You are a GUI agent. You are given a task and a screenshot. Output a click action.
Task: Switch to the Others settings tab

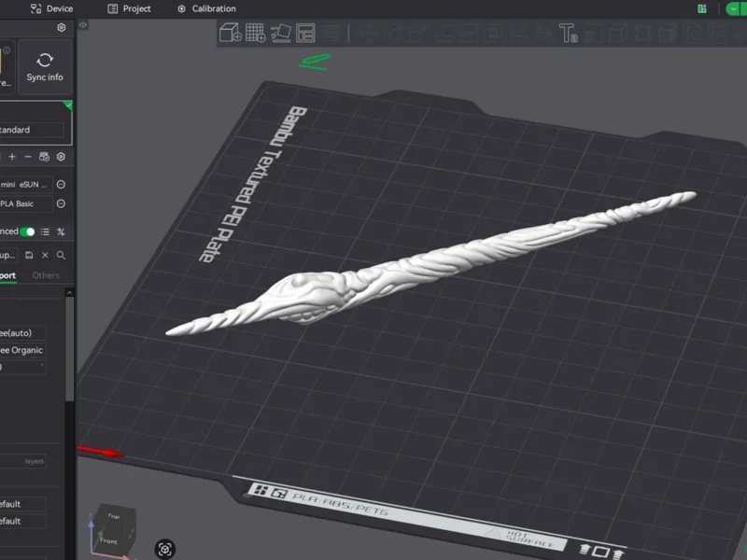(x=46, y=275)
